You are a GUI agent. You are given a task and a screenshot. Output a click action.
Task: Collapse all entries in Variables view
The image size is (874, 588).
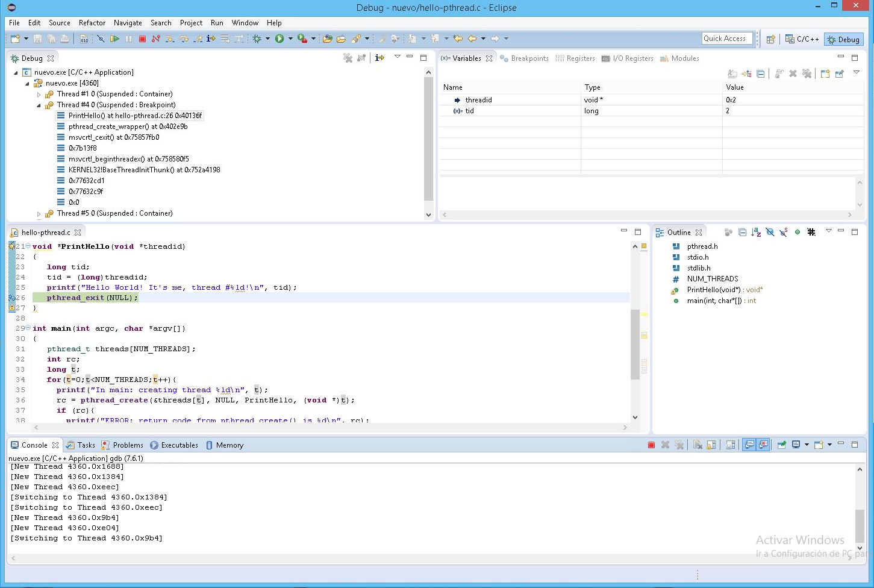pyautogui.click(x=761, y=73)
